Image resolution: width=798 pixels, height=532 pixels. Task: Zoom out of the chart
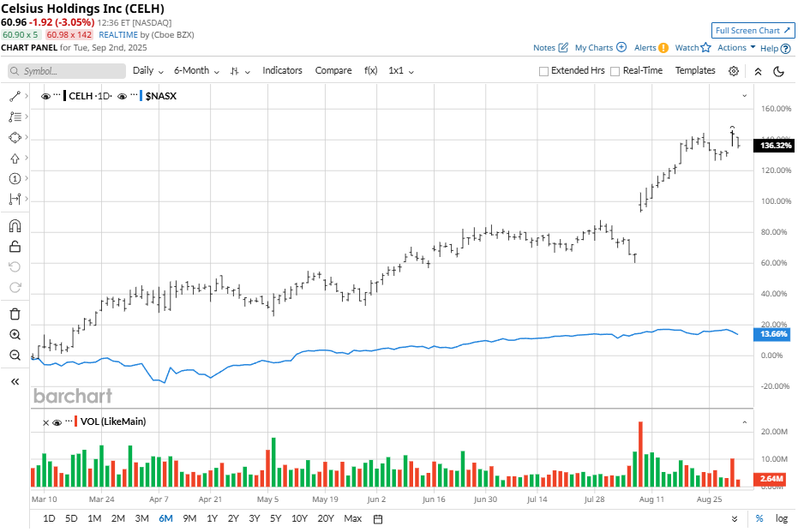[15, 355]
